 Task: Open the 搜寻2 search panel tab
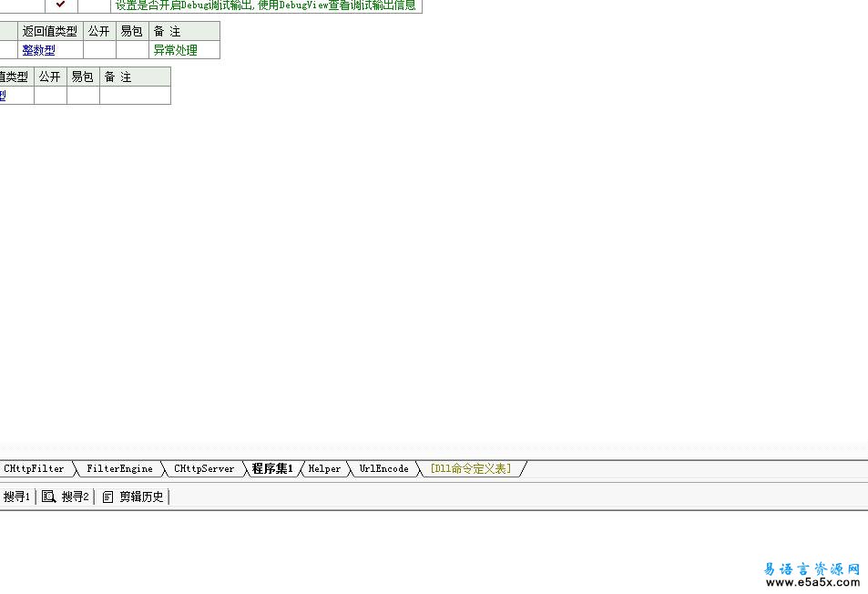pos(66,497)
